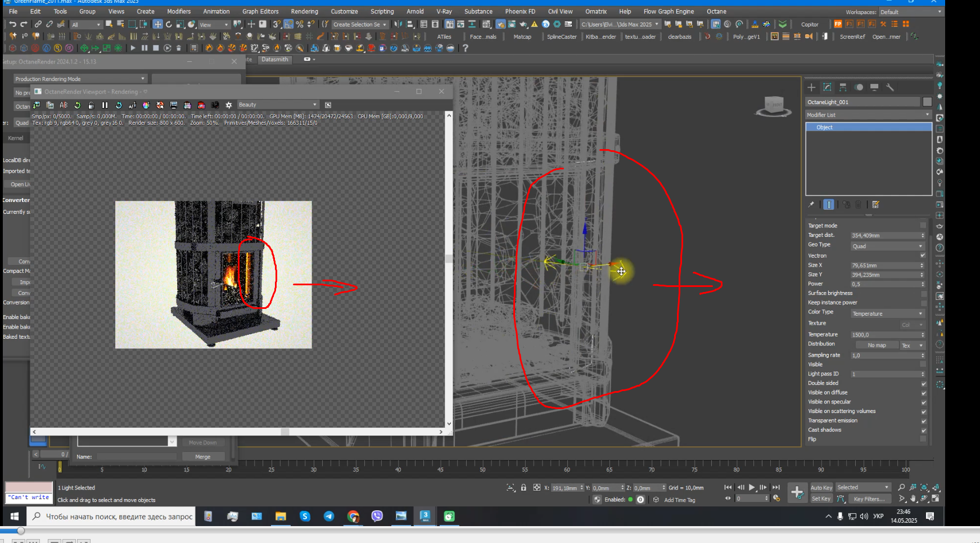
Task: Open Google Chrome from the taskbar
Action: click(x=353, y=516)
